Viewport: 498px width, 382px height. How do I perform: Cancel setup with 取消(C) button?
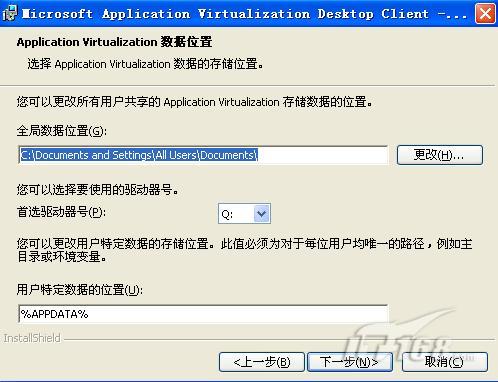[x=445, y=362]
